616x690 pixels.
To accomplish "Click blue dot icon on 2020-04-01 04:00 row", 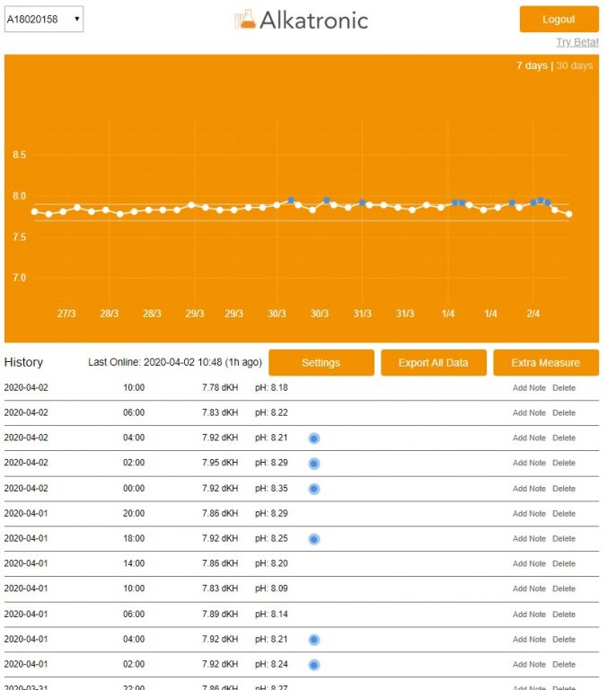I will pos(314,640).
